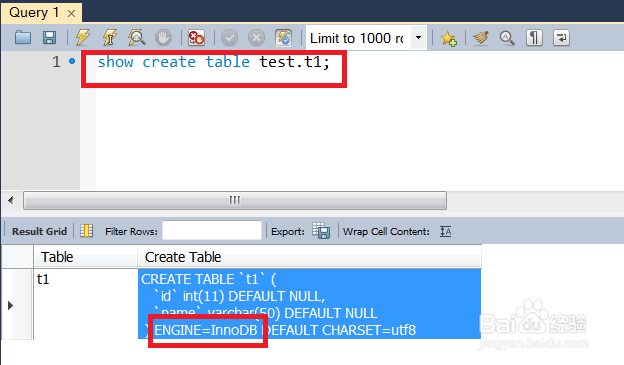Save the script with floppy disk icon
The height and width of the screenshot is (365, 624).
[x=49, y=38]
